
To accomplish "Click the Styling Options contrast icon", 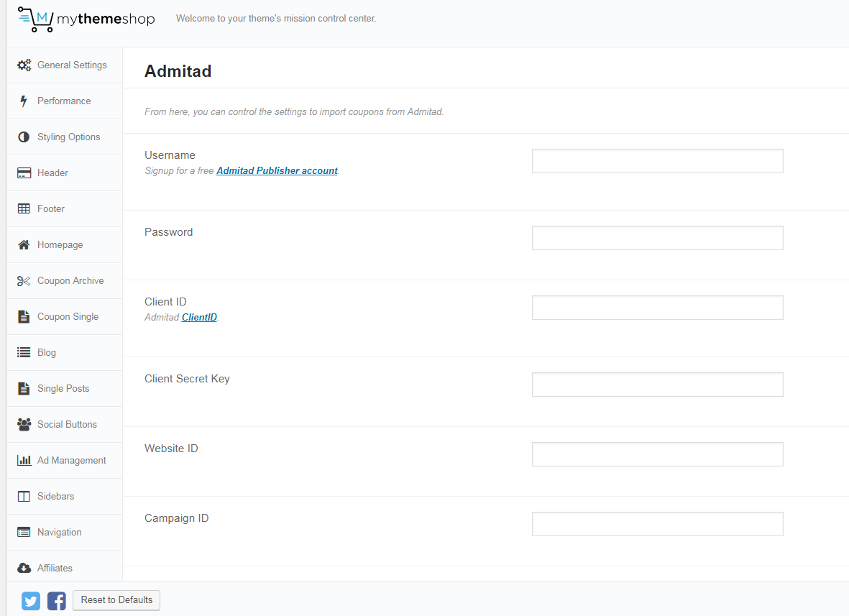I will coord(24,137).
